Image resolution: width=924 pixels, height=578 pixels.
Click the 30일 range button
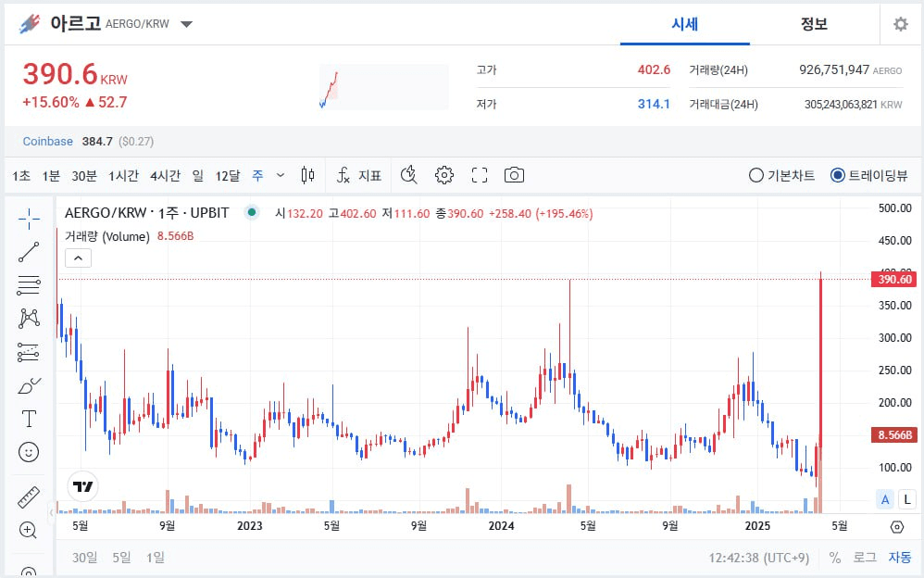(x=84, y=558)
